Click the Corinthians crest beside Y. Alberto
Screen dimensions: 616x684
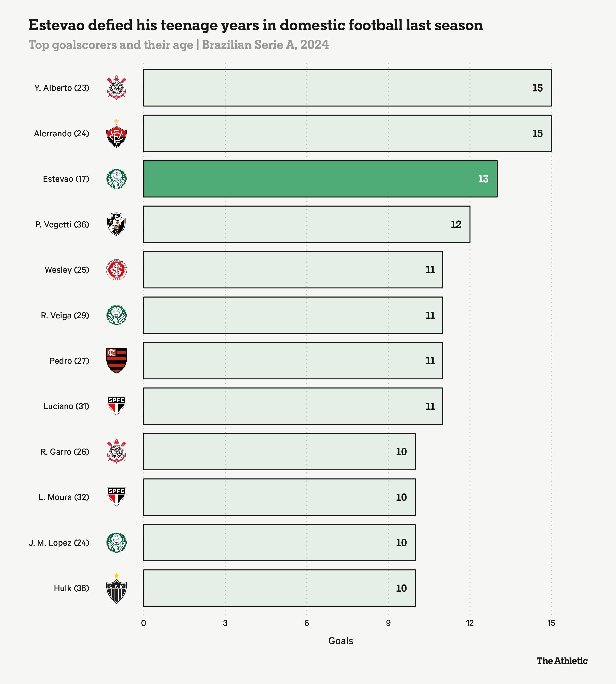click(116, 88)
